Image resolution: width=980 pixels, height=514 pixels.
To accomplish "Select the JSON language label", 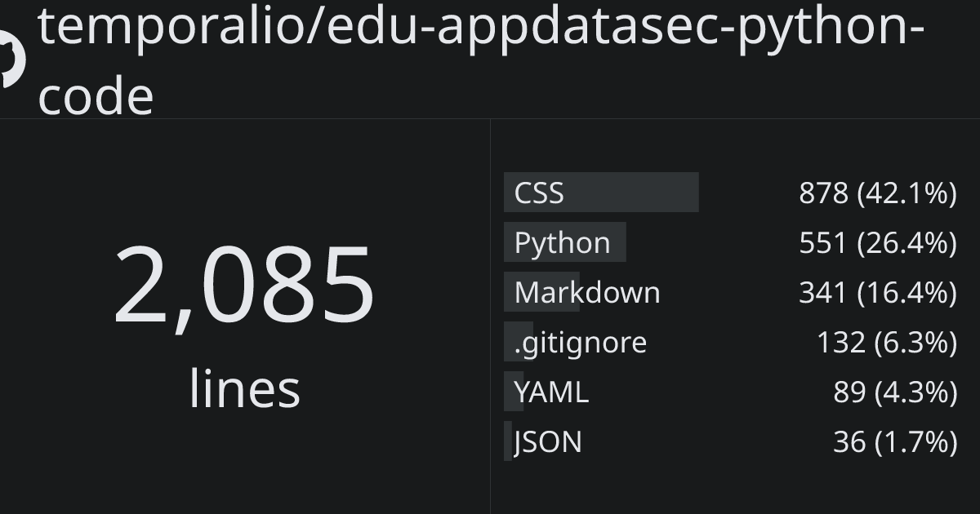I will (549, 442).
